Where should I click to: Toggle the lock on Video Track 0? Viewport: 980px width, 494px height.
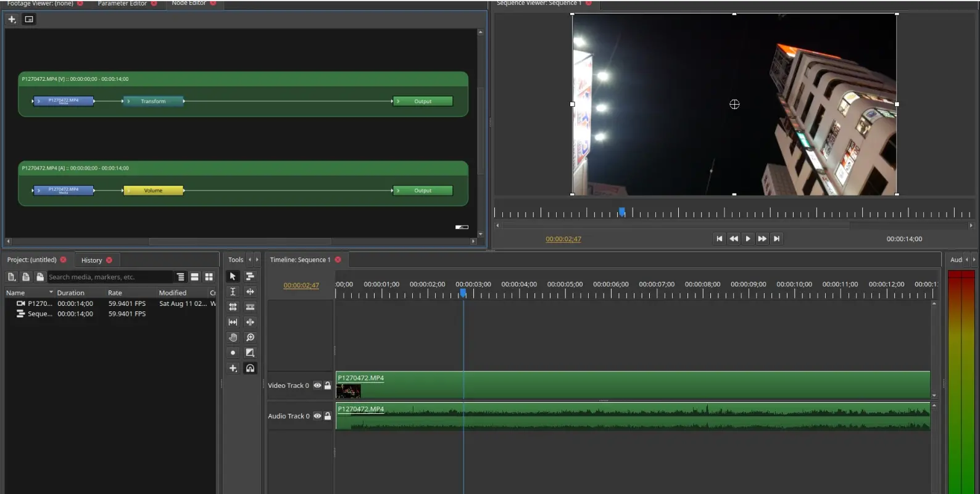click(328, 385)
